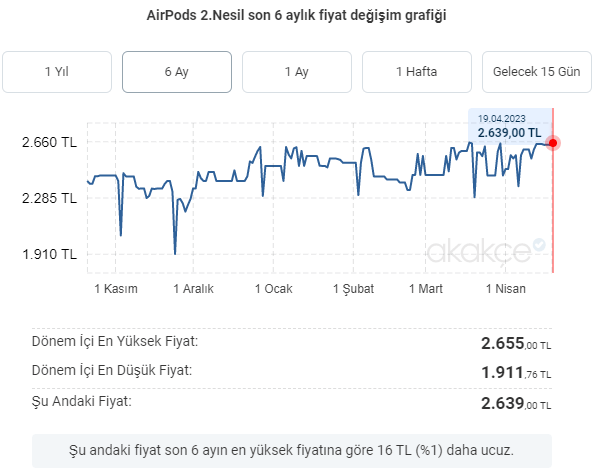Click the akakçe watermark checkmark icon
Image resolution: width=609 pixels, height=468 pixels.
tap(539, 245)
